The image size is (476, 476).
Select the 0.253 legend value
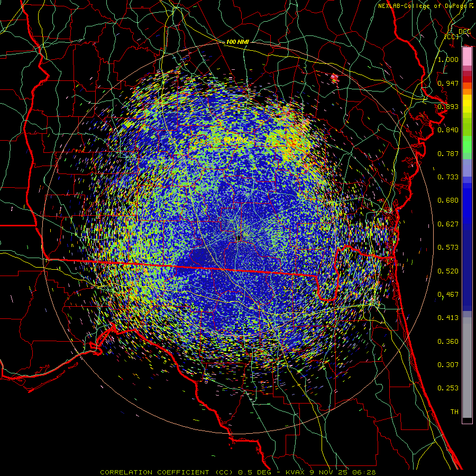(x=448, y=388)
